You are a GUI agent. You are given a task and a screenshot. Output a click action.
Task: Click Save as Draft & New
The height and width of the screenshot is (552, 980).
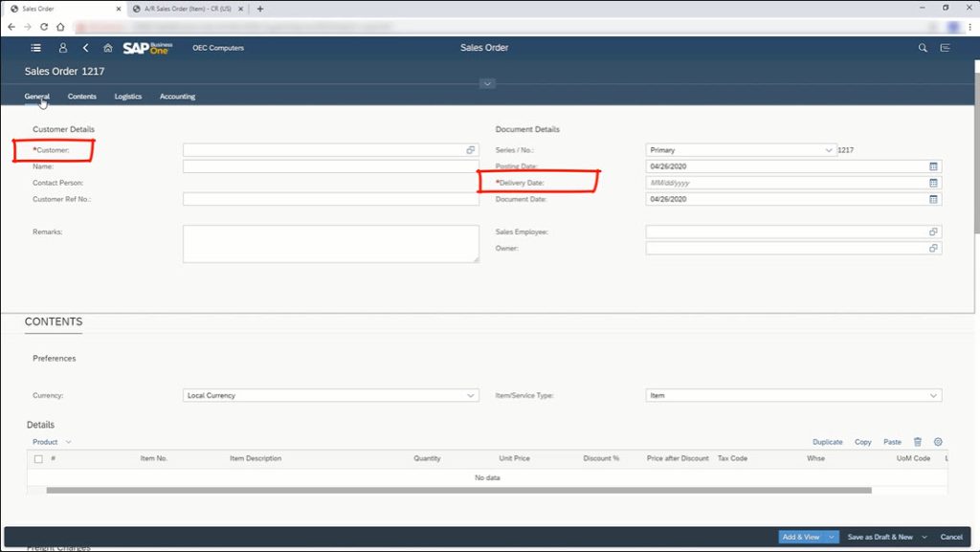[x=880, y=537]
